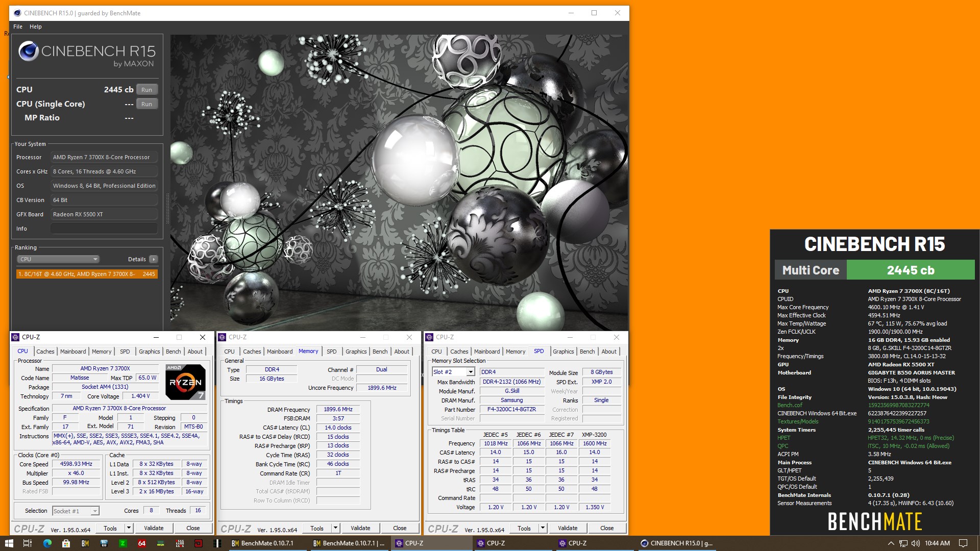Image resolution: width=980 pixels, height=551 pixels.
Task: Click the Info input field in Your System
Action: point(104,229)
